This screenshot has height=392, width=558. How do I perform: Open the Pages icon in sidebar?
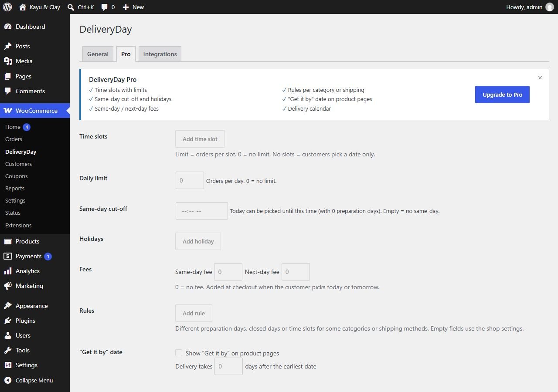coord(8,76)
